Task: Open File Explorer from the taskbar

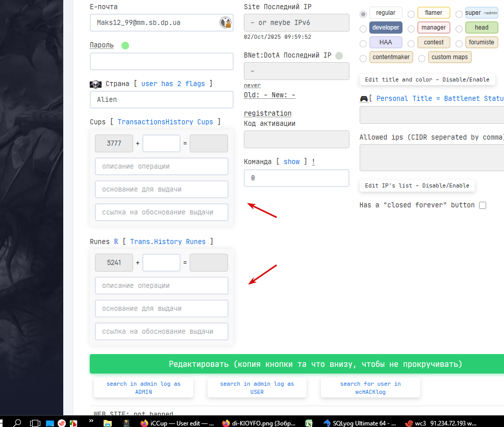Action: point(107,423)
